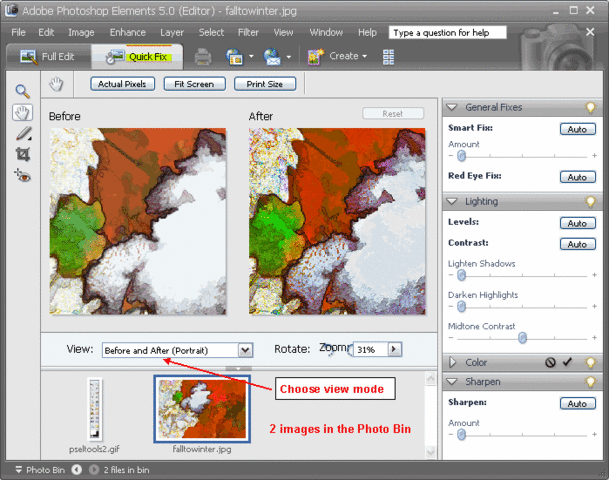
Task: Open the Help menu
Action: coord(367,32)
